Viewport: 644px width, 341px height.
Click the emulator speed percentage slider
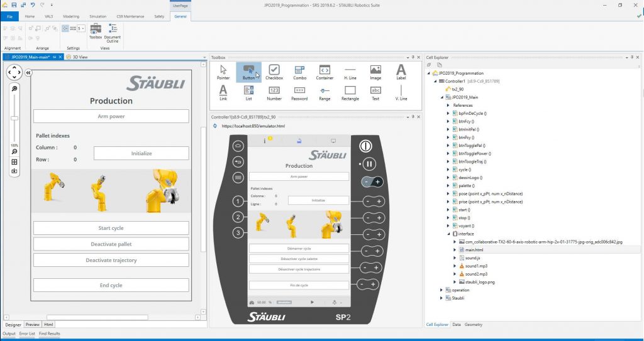click(284, 303)
